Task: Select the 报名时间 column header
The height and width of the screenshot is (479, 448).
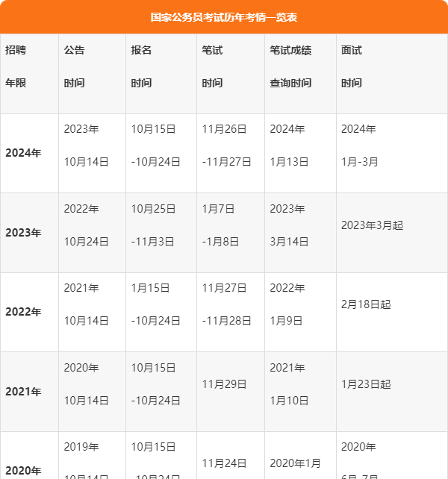Action: [x=141, y=66]
